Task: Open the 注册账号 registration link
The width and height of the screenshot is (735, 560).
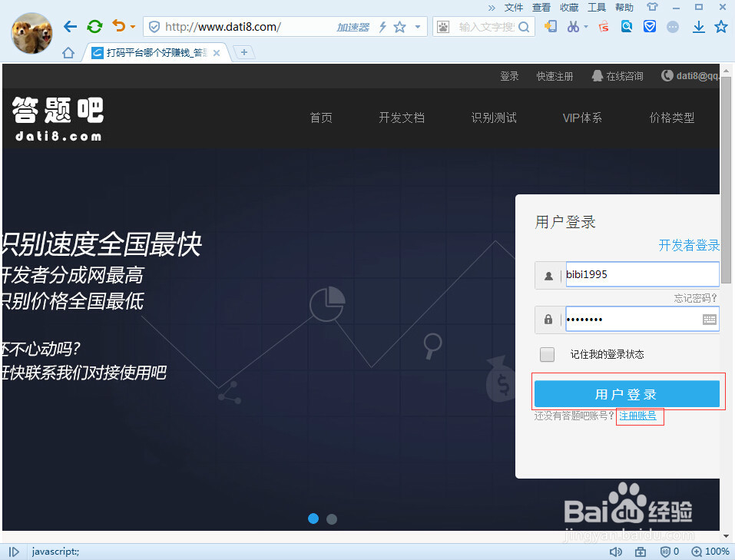Action: pyautogui.click(x=640, y=416)
